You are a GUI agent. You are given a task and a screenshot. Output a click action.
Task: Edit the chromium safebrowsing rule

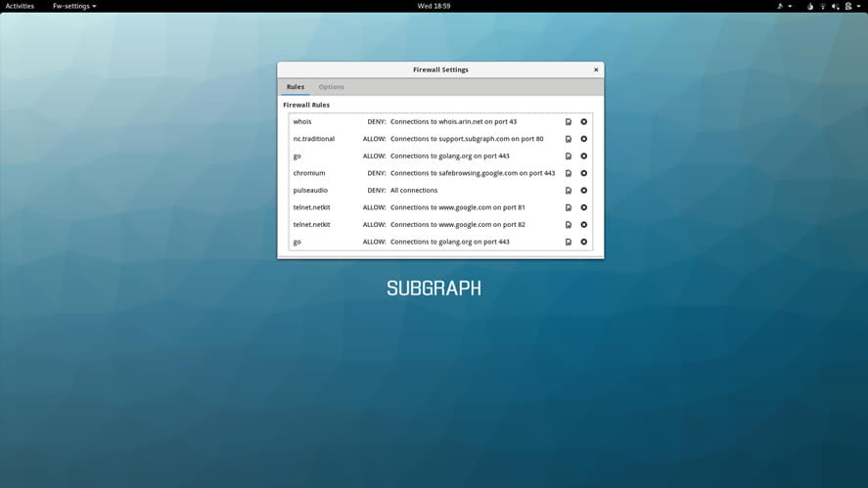(x=568, y=173)
